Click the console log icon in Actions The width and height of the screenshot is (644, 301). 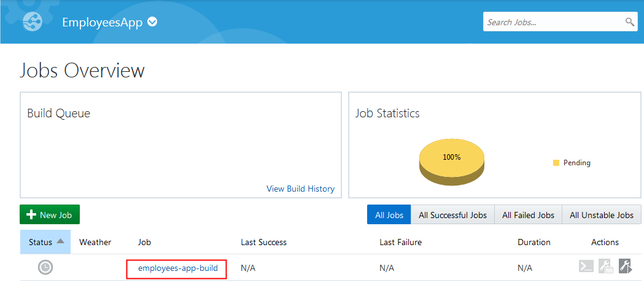coord(586,267)
